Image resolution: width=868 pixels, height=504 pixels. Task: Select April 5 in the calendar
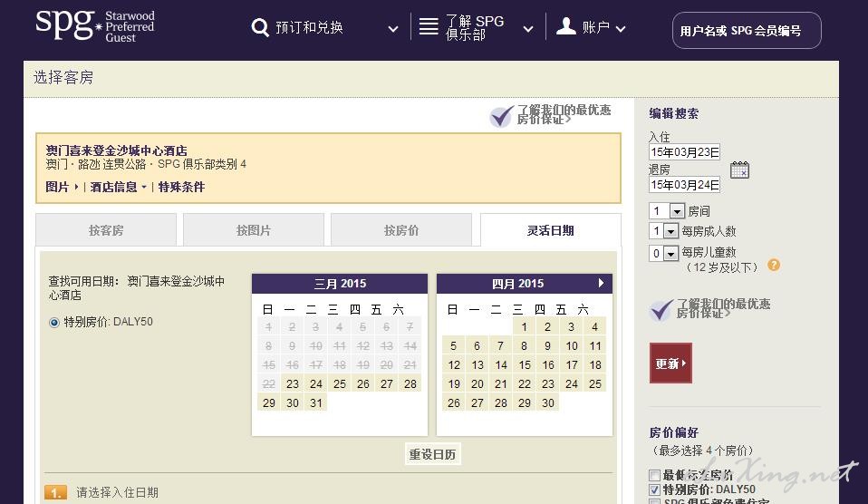(453, 345)
